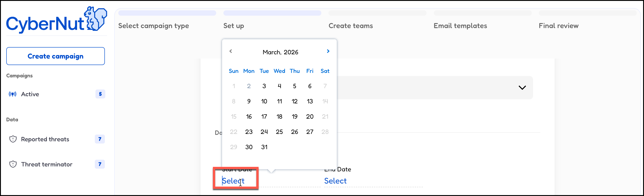Click the CyberNut squirrel logo

coord(95,19)
